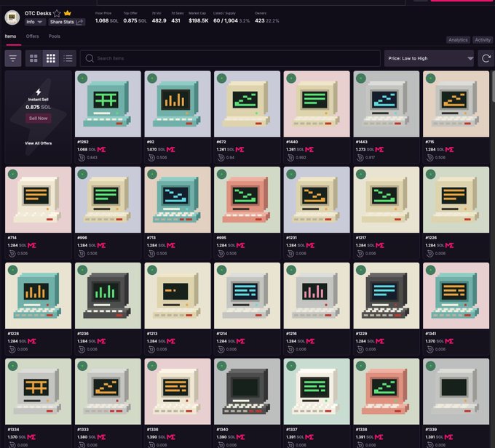
Task: Click the 1.370 SOL price of item #1334
Action: (x=17, y=437)
